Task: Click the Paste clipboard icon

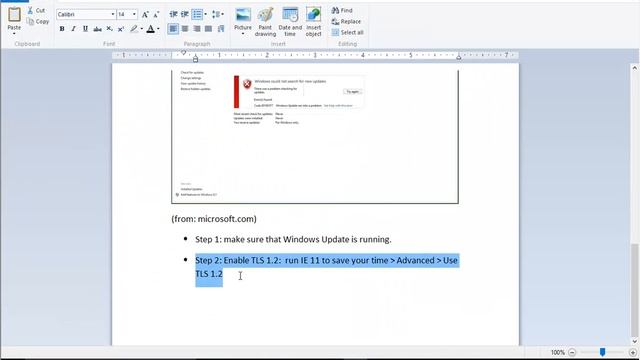Action: (x=14, y=15)
